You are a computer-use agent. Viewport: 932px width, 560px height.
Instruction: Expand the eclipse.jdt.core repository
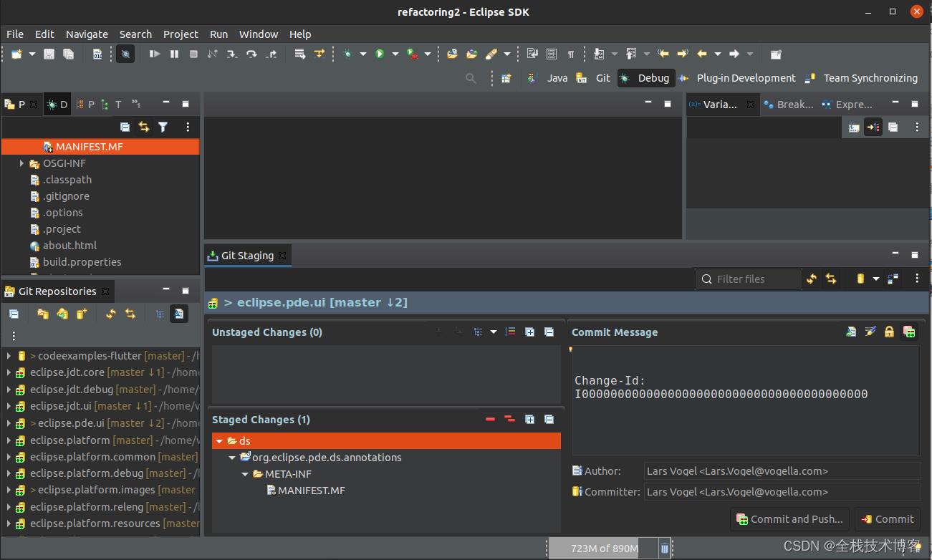tap(9, 372)
